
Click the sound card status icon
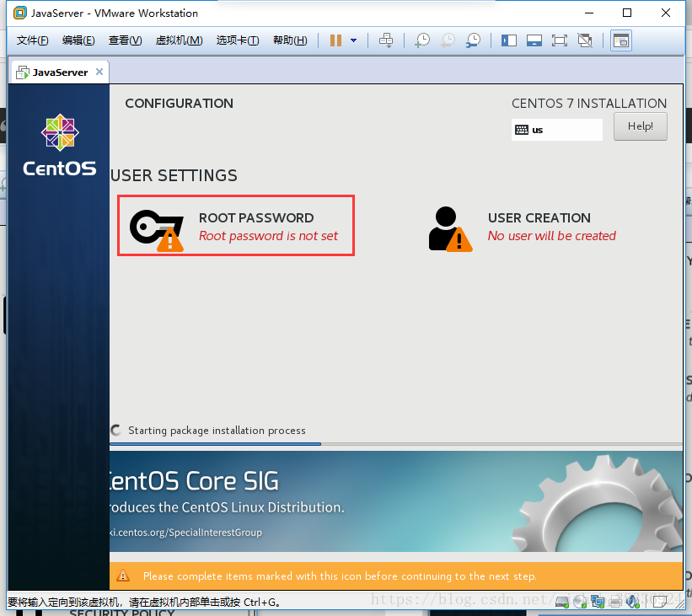633,602
